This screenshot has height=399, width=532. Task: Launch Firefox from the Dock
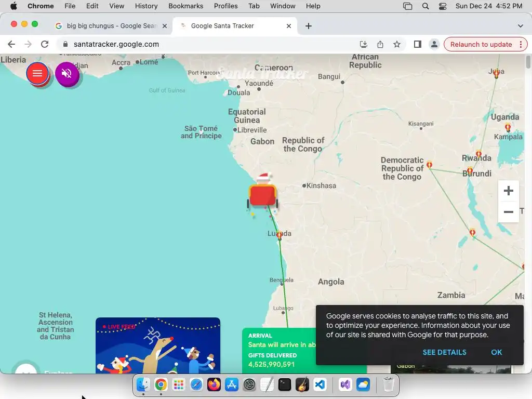pos(214,385)
